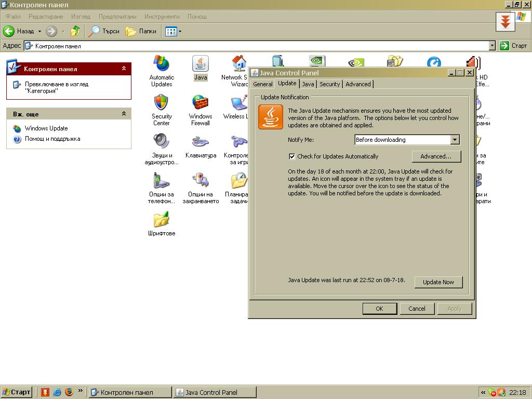
Task: Open the game controllers icon
Action: 236,149
